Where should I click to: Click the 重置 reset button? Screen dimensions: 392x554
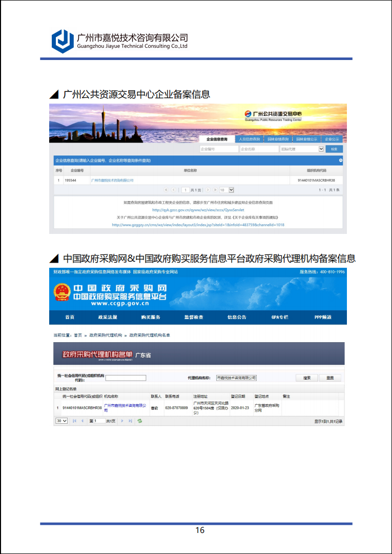tap(330, 378)
